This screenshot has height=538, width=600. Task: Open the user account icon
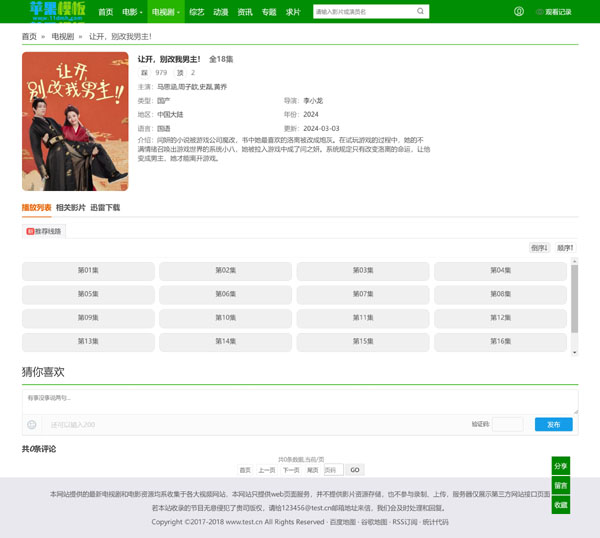pyautogui.click(x=518, y=12)
